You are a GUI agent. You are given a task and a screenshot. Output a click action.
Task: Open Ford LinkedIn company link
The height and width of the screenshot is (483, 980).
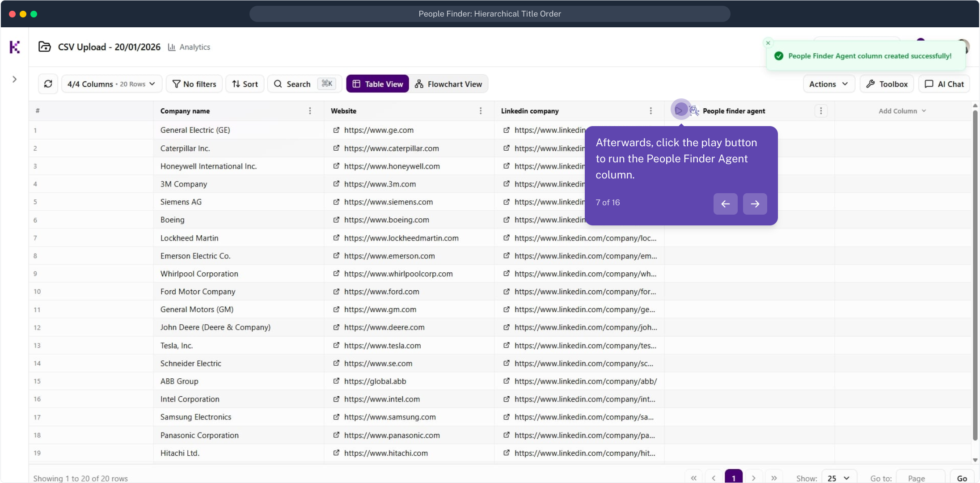(x=585, y=292)
